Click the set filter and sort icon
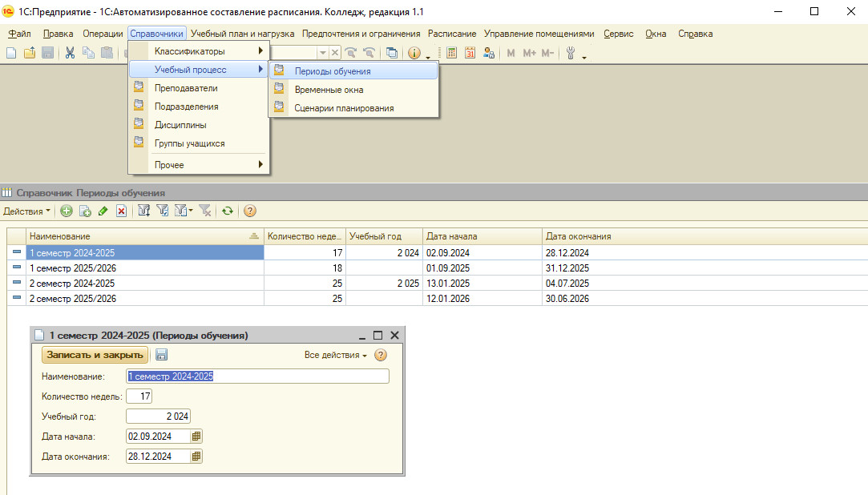Image resolution: width=868 pixels, height=495 pixels. click(144, 211)
